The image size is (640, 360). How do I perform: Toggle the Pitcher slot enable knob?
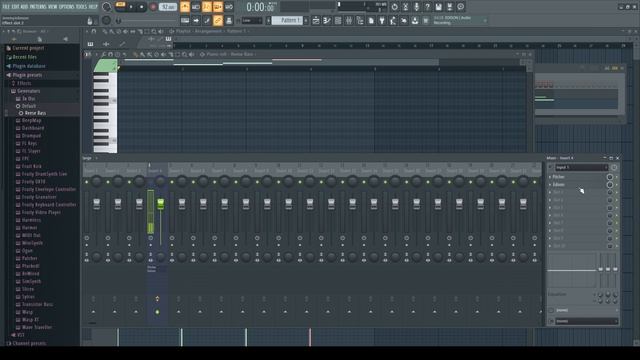click(610, 177)
